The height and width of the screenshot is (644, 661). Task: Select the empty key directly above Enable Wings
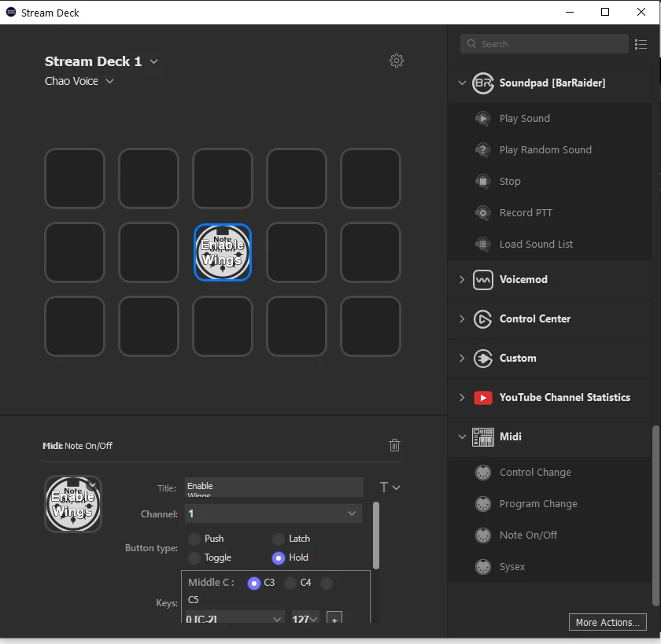pyautogui.click(x=223, y=178)
